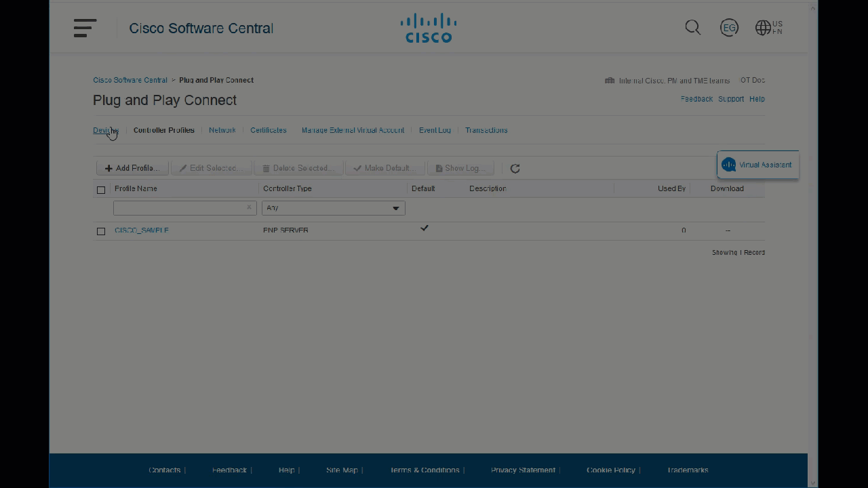The height and width of the screenshot is (488, 868).
Task: Click Add Profile button
Action: 132,168
